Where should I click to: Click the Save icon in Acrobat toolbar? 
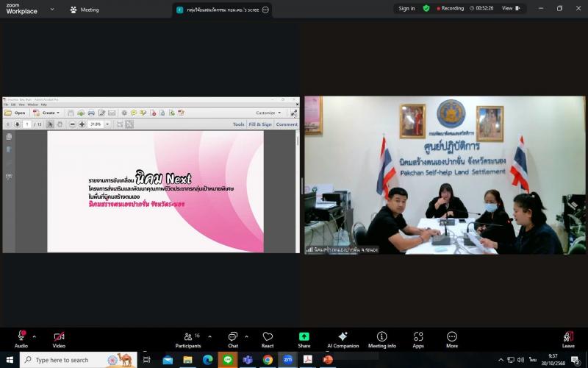coord(71,113)
